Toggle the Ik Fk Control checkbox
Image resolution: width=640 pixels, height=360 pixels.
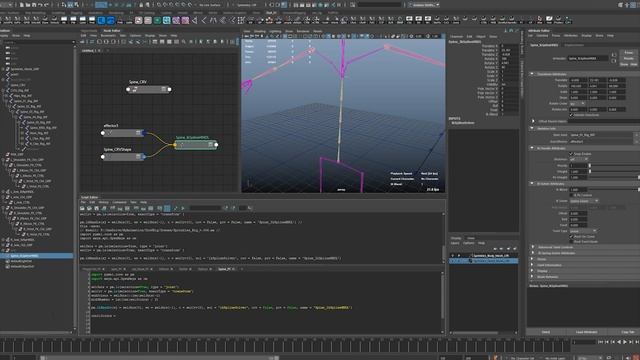pos(571,195)
